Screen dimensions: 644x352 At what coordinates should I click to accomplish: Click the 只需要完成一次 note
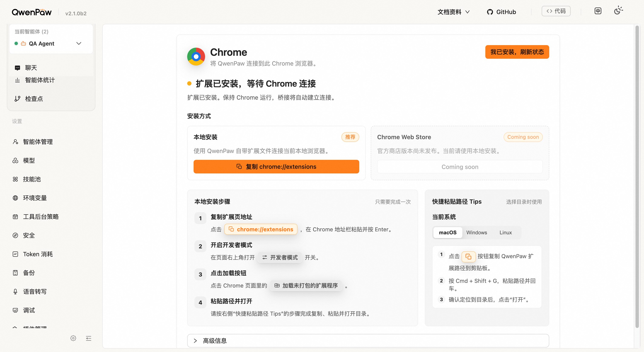(x=393, y=202)
